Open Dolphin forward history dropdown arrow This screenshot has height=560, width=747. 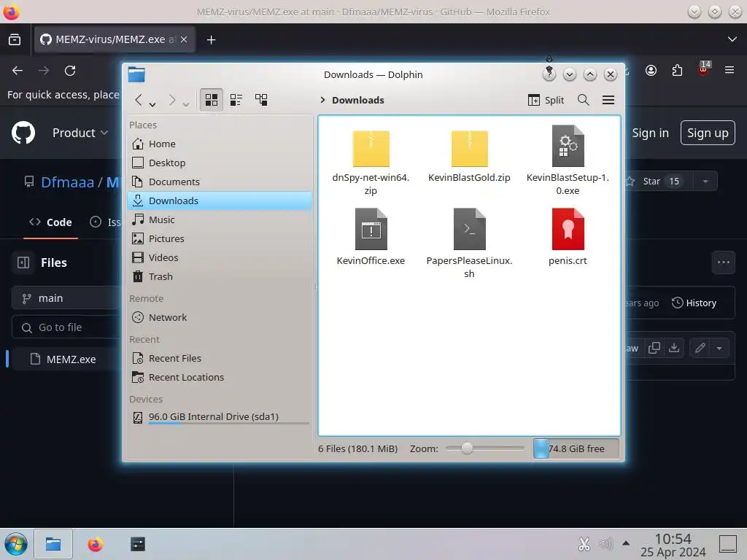[x=186, y=104]
